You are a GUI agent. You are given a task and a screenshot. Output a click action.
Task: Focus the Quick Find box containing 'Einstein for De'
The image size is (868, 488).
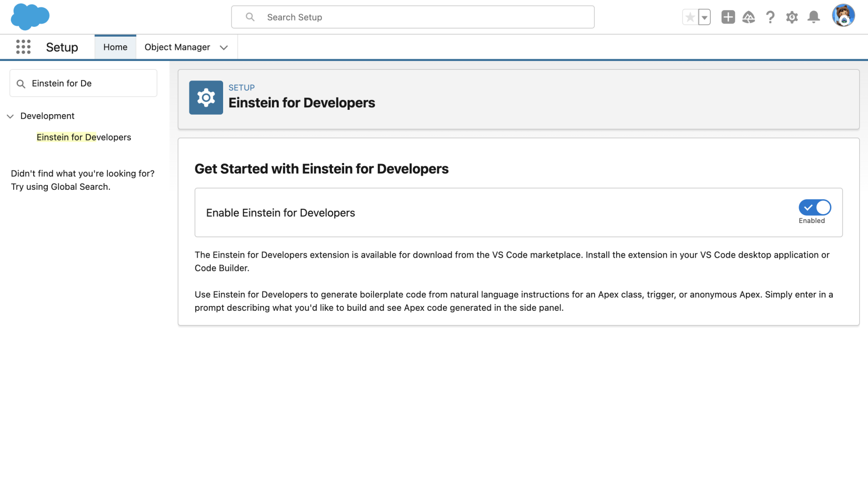pyautogui.click(x=83, y=83)
